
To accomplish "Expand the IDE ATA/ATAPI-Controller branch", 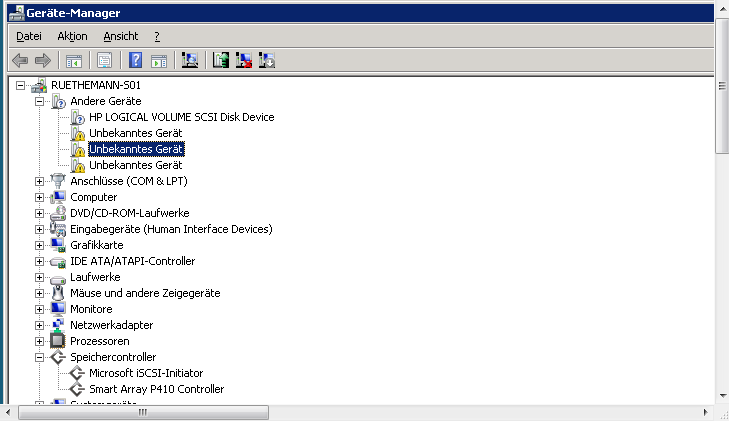I will coord(40,262).
